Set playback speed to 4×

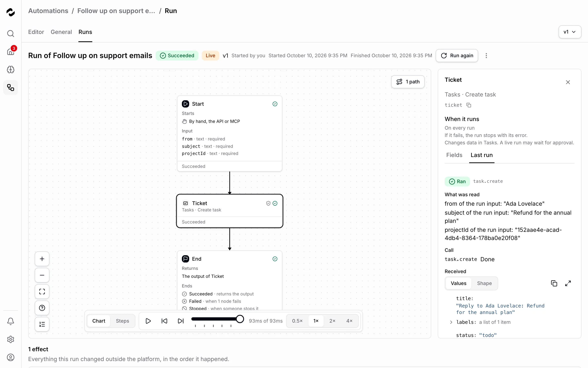[349, 321]
